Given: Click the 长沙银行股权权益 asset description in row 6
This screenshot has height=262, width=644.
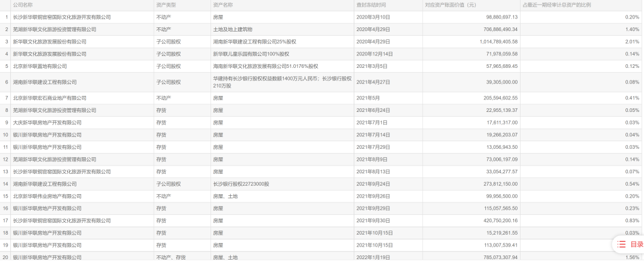Looking at the screenshot, I should tap(282, 82).
